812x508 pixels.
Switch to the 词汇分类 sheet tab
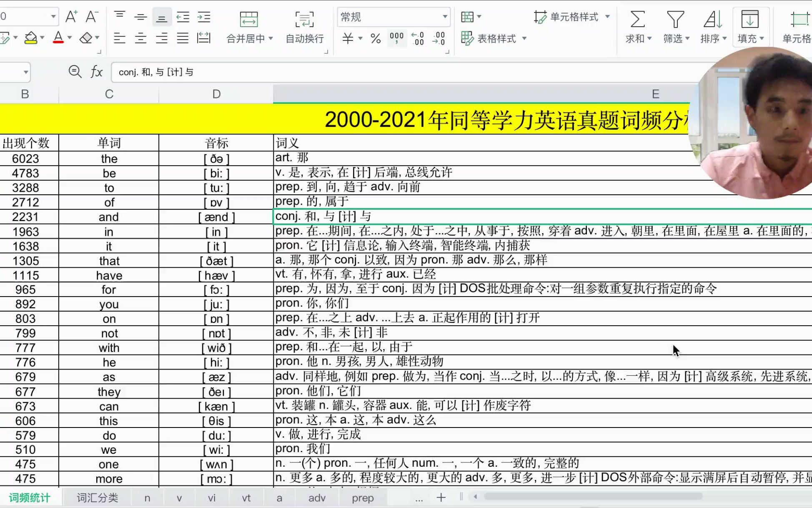click(97, 498)
